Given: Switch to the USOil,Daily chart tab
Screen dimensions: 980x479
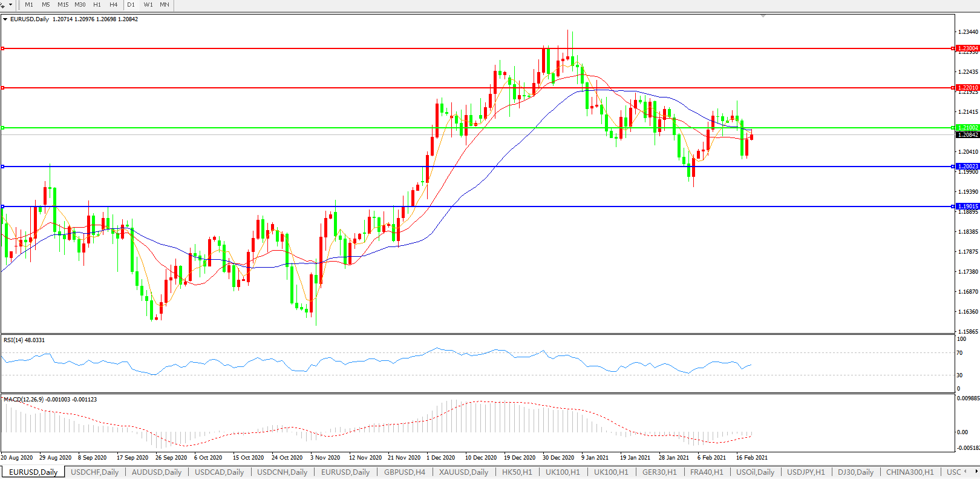Looking at the screenshot, I should pos(755,472).
